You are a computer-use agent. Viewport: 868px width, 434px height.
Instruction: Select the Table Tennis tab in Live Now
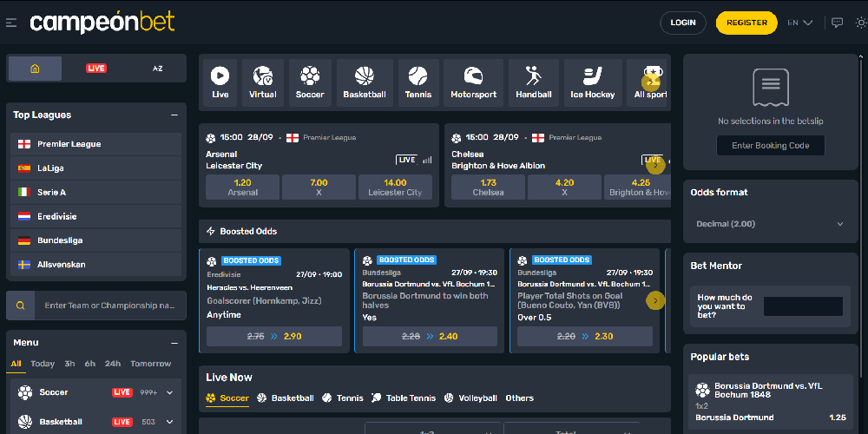[x=404, y=398]
